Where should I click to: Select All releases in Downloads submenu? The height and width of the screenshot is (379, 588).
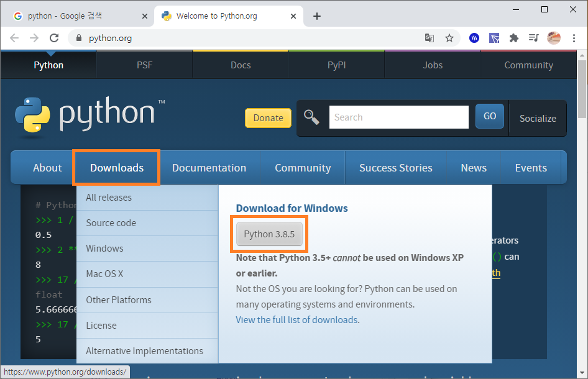tap(147, 198)
